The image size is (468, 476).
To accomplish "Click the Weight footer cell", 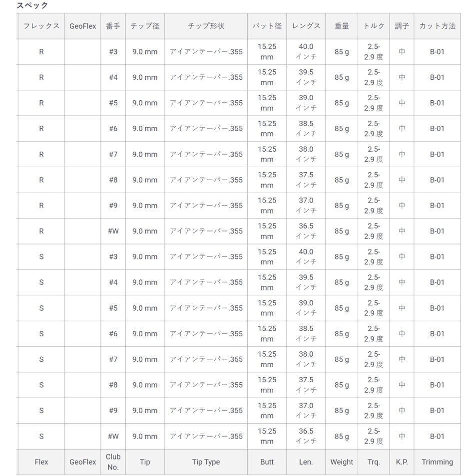I will coord(342,462).
